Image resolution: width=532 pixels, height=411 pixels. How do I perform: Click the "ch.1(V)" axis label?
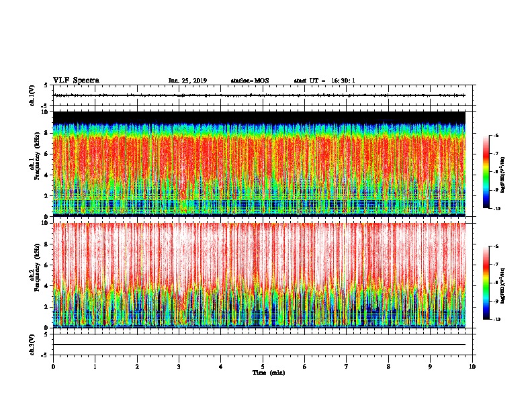tap(32, 95)
